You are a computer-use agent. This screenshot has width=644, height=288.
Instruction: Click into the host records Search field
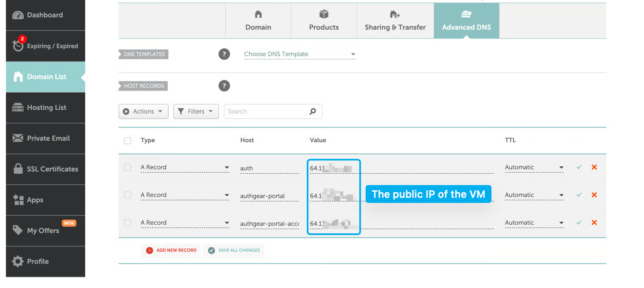266,111
